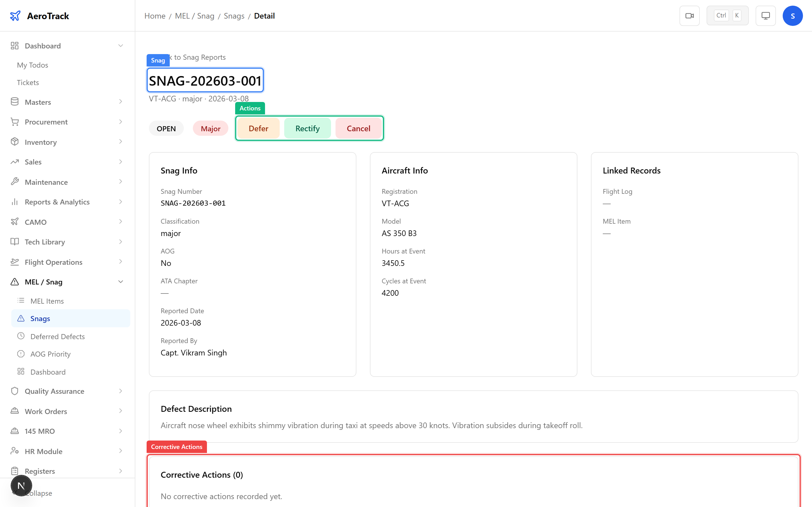Open the Snags breadcrumb page

[x=234, y=16]
